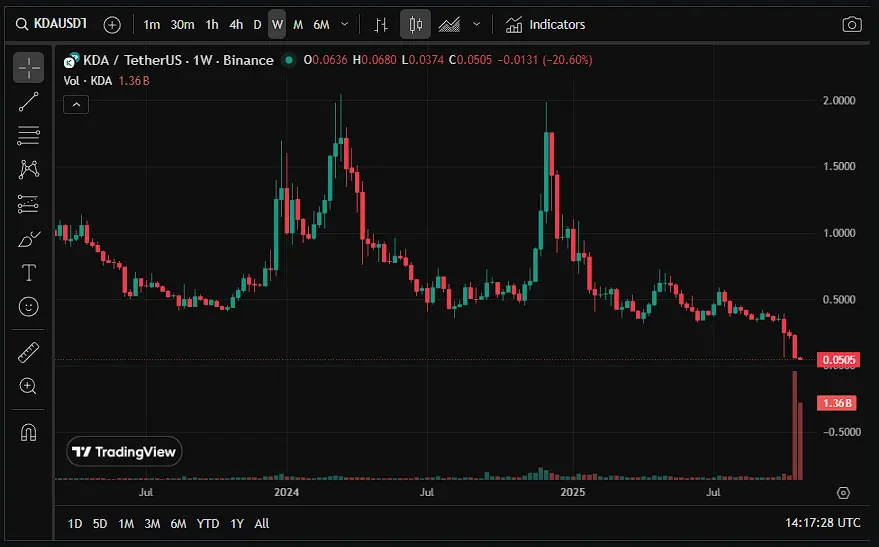Click the 2.0000 price axis label
Screen dimensions: 879x547
pyautogui.click(x=839, y=100)
